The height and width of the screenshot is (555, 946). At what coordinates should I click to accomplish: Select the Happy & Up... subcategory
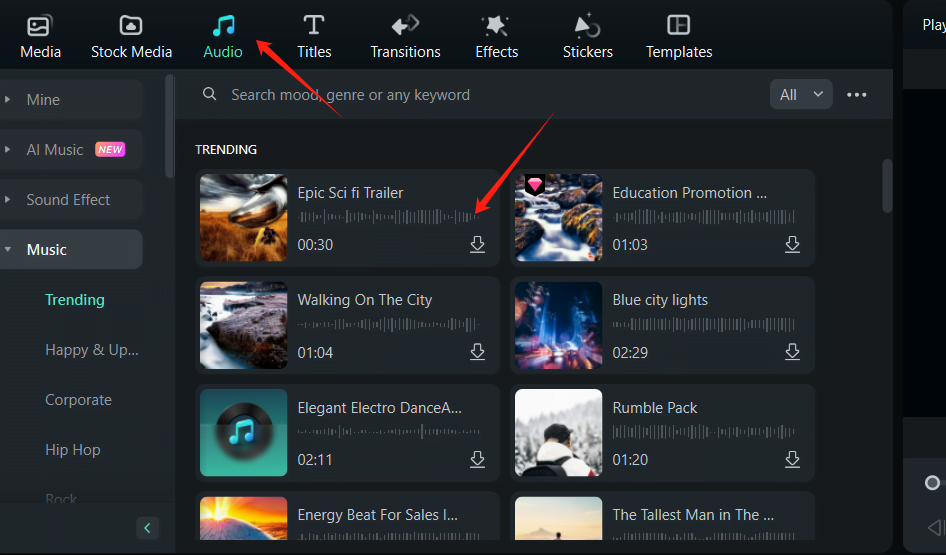tap(92, 350)
